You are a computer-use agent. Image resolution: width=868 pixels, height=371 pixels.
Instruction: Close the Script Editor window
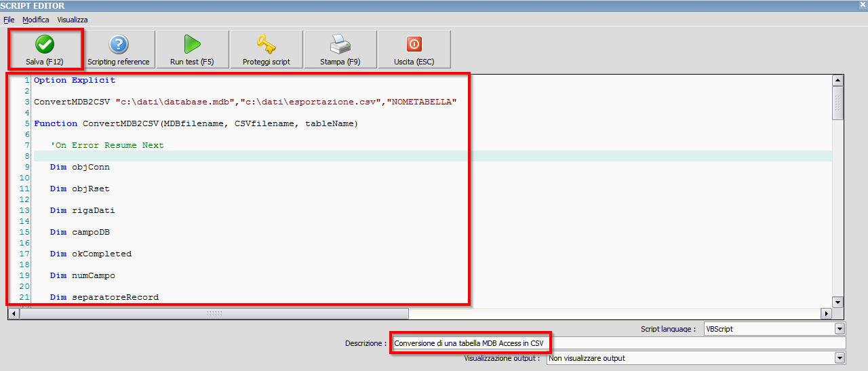click(x=863, y=5)
